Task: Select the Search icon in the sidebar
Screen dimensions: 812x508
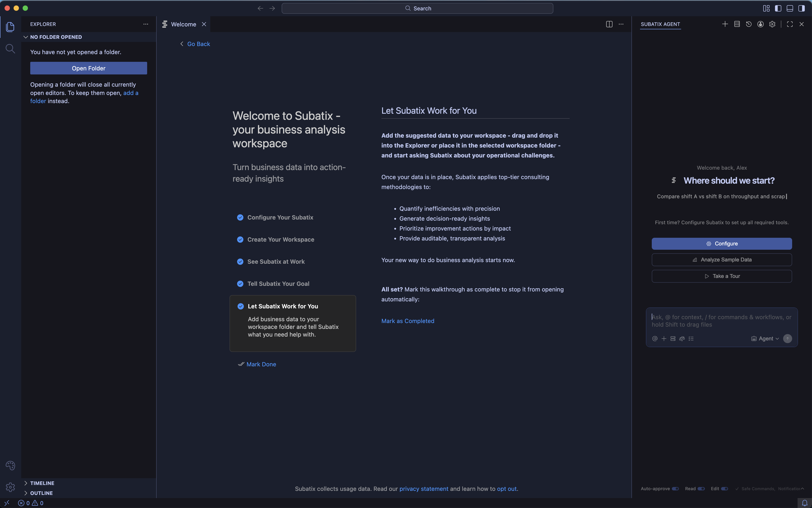Action: click(x=10, y=49)
